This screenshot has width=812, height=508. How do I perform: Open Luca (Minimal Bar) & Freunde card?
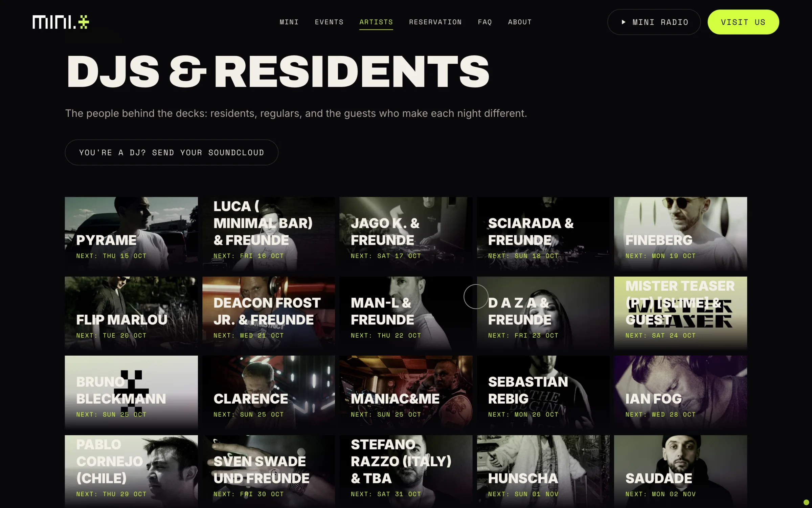click(x=269, y=234)
